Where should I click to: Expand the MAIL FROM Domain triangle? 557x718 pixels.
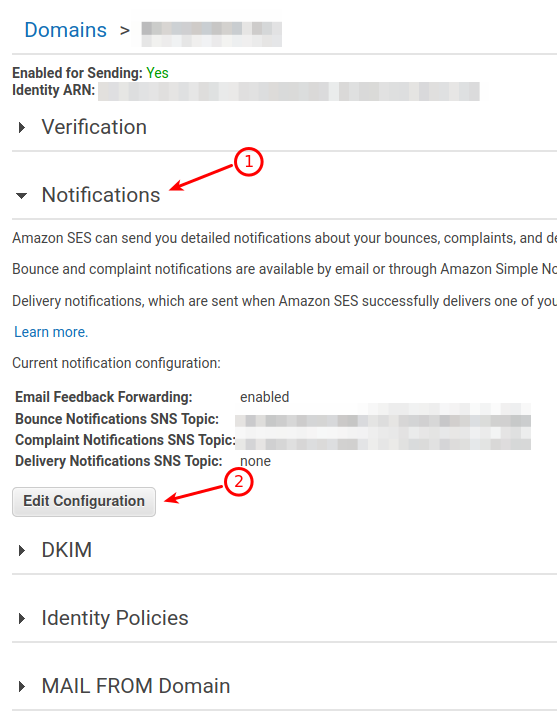coord(22,686)
